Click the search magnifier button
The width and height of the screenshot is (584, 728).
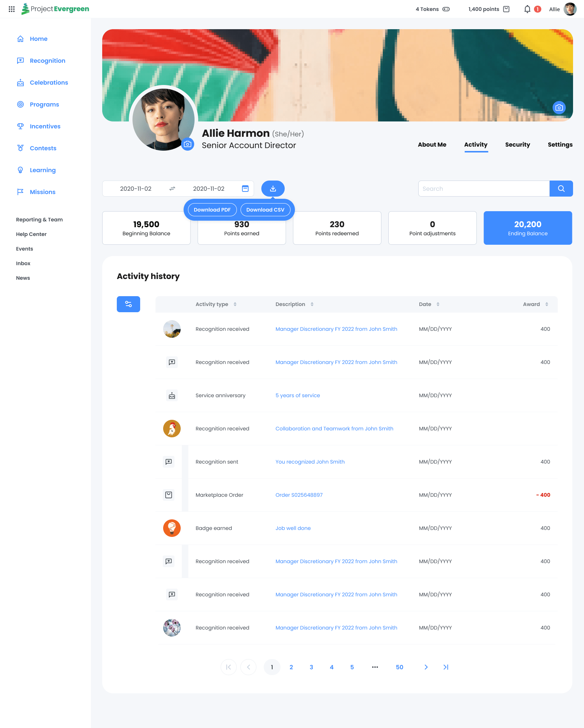pos(561,189)
